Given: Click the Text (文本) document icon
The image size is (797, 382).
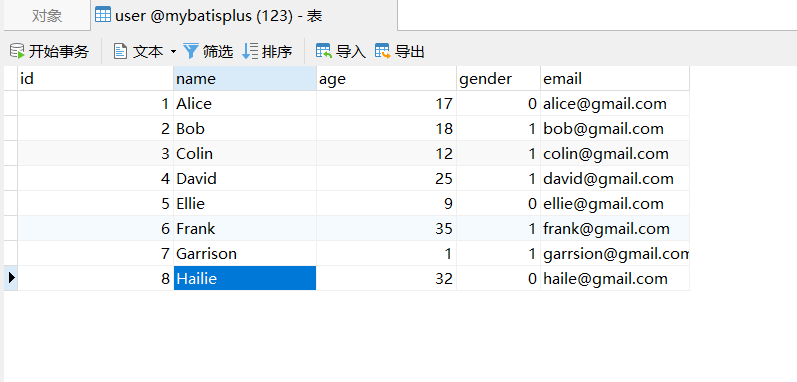Looking at the screenshot, I should (x=120, y=51).
